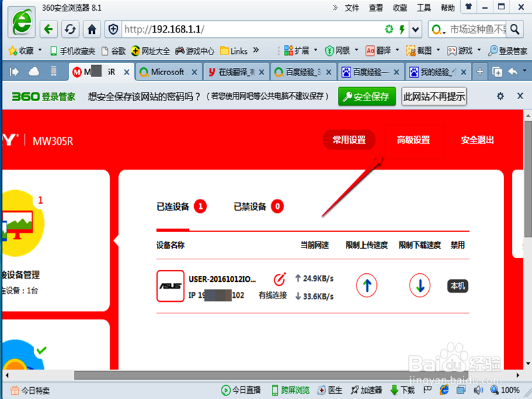Click the limit download speed arrow icon
Image resolution: width=532 pixels, height=399 pixels.
click(420, 286)
